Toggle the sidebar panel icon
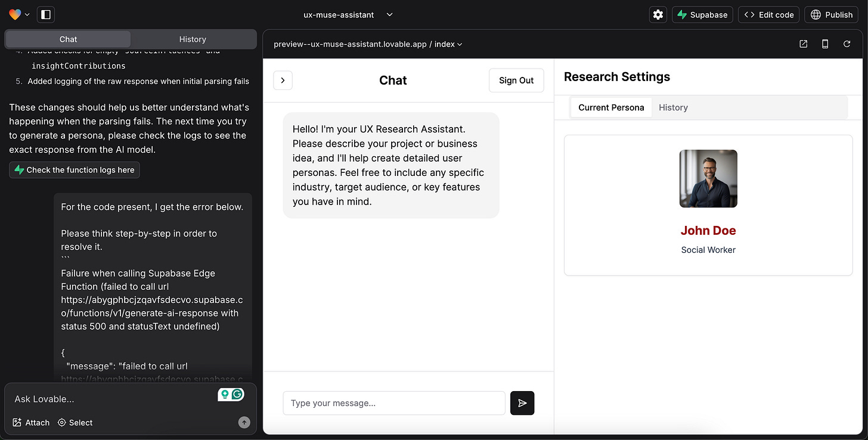 pos(46,14)
